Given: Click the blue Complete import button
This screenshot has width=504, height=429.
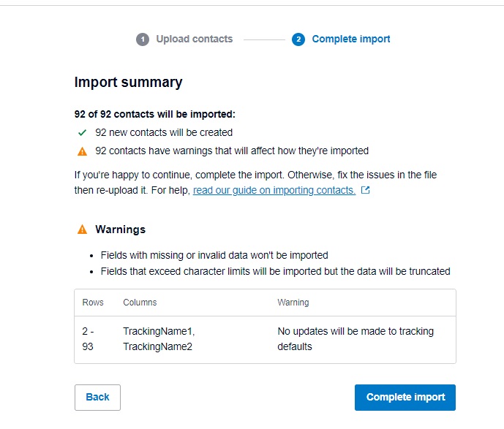Looking at the screenshot, I should pyautogui.click(x=405, y=398).
